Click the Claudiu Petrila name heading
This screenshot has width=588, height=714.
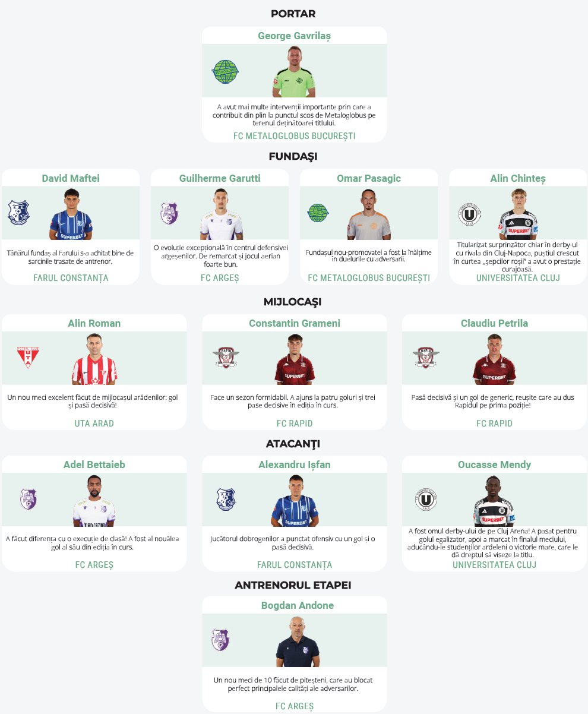[x=494, y=323]
